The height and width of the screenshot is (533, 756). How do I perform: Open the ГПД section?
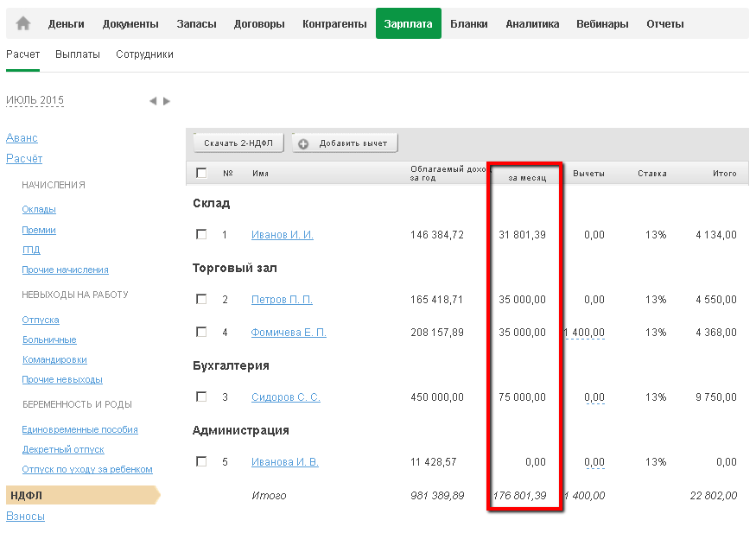(31, 250)
